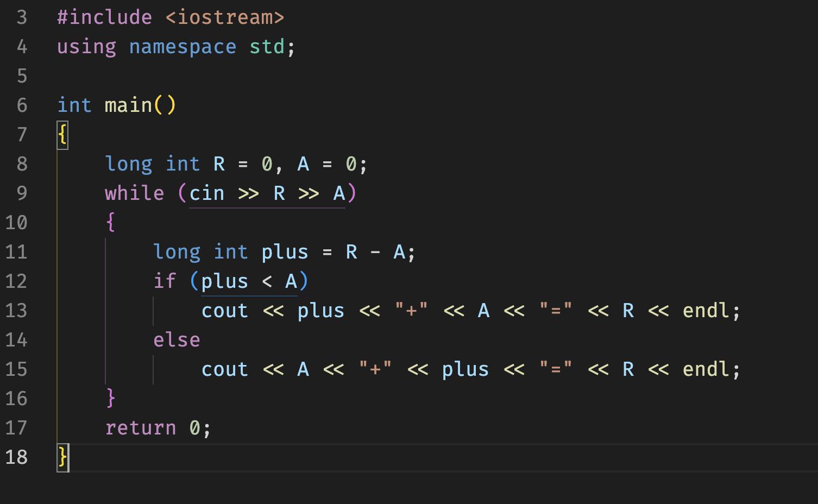
Task: Click the 'if' keyword on line 12
Action: 165,281
